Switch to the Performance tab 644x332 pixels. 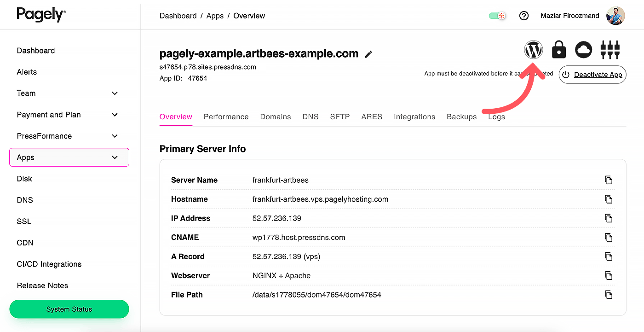click(x=226, y=117)
